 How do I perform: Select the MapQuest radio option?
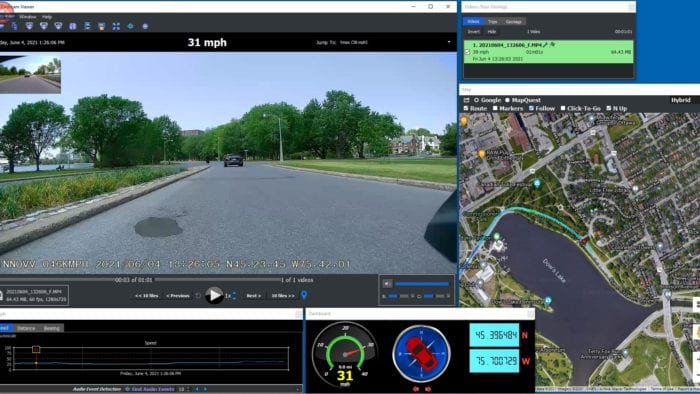(507, 100)
